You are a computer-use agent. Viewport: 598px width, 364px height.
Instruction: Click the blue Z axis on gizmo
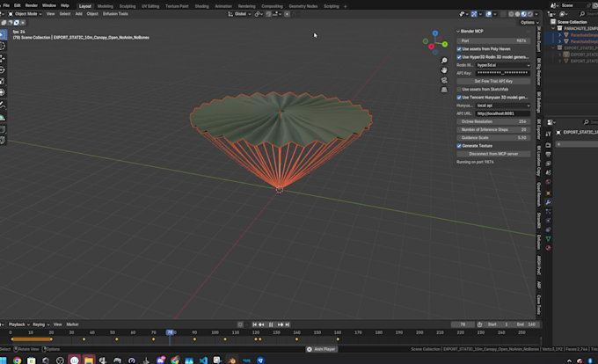(x=435, y=33)
